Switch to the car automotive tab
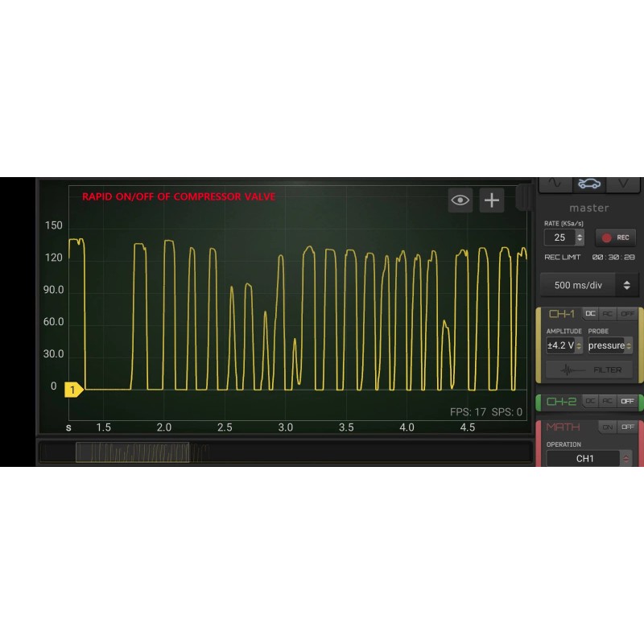 coord(589,184)
